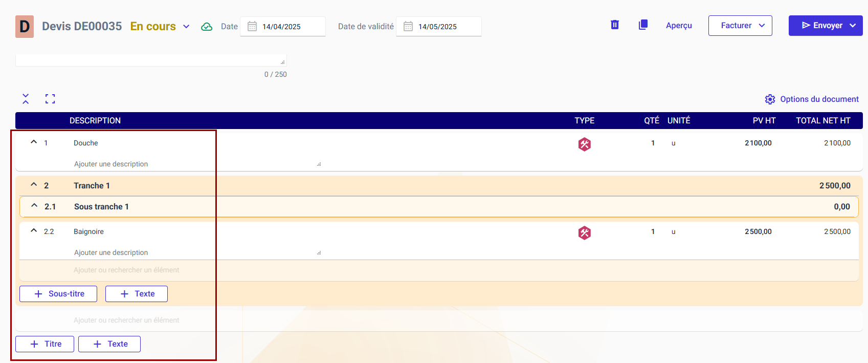Collapse Sous tranche 1 chevron
The height and width of the screenshot is (363, 868).
coord(34,206)
